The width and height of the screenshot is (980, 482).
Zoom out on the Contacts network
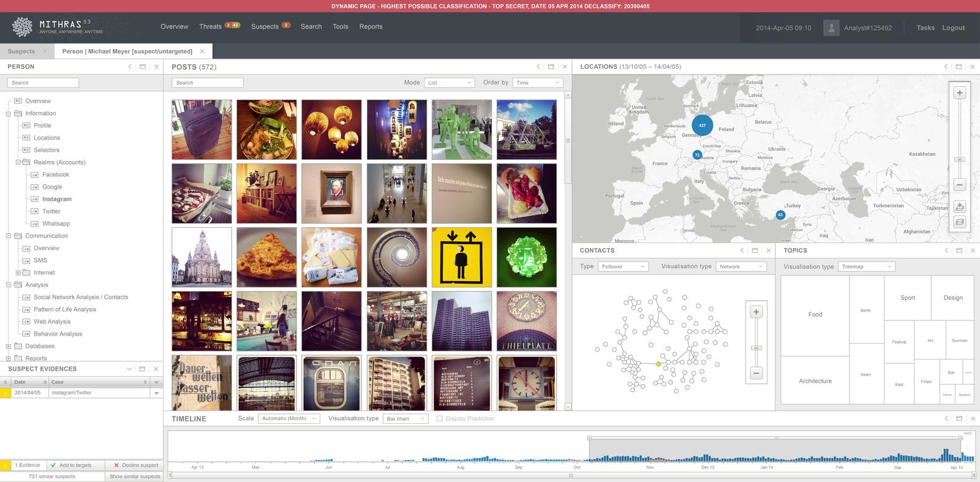click(756, 373)
